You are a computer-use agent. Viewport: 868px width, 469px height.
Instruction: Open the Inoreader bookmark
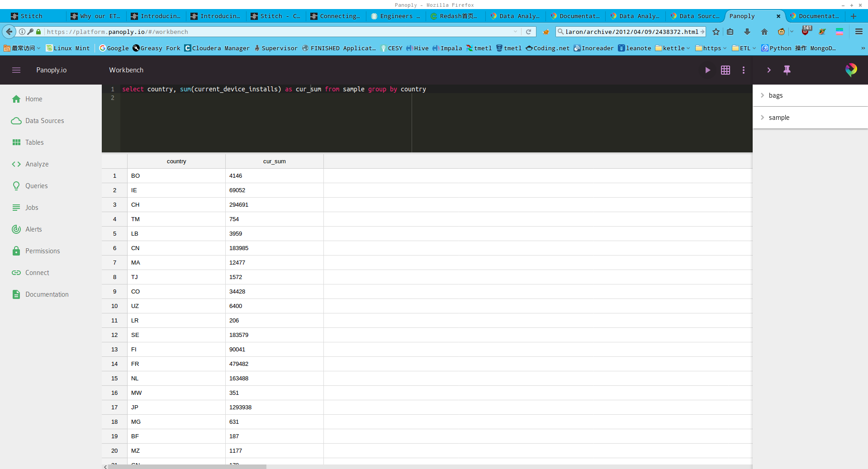tap(594, 48)
